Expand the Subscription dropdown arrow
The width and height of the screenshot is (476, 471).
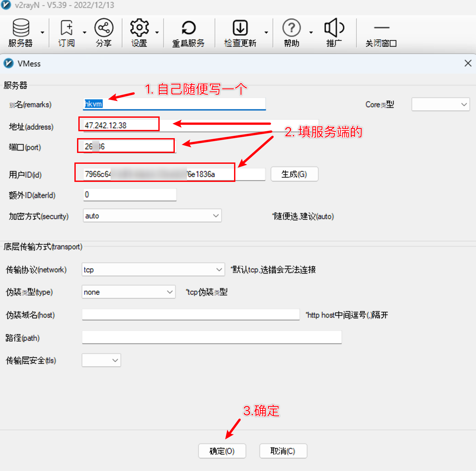click(x=84, y=33)
